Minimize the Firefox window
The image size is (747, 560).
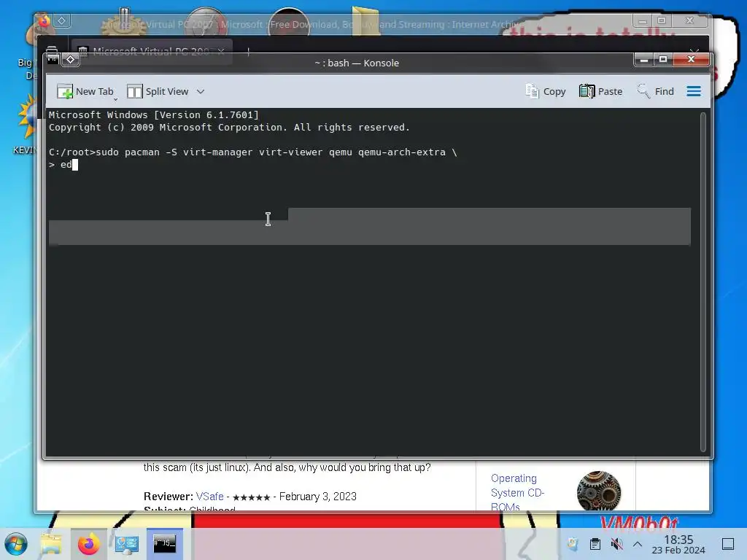point(643,20)
